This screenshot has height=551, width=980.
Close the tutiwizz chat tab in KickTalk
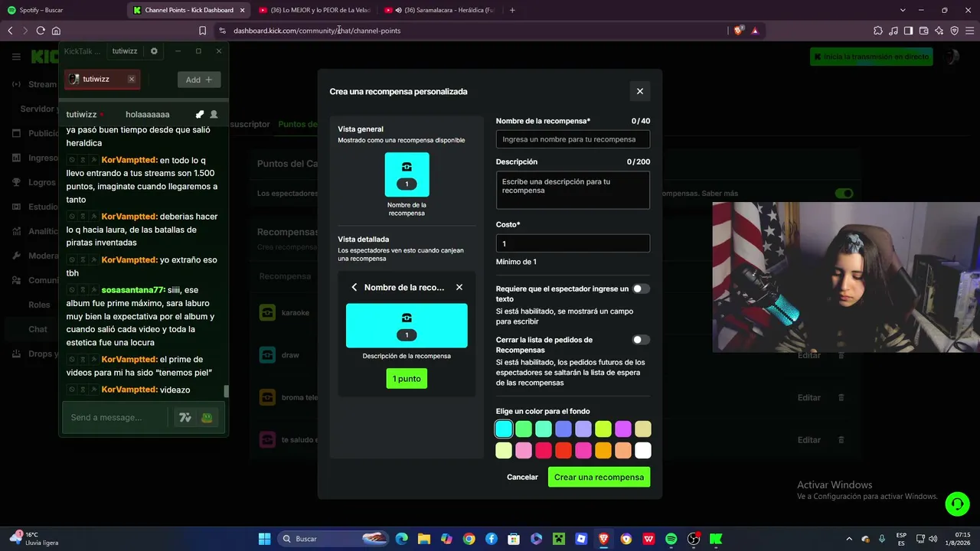pyautogui.click(x=132, y=79)
